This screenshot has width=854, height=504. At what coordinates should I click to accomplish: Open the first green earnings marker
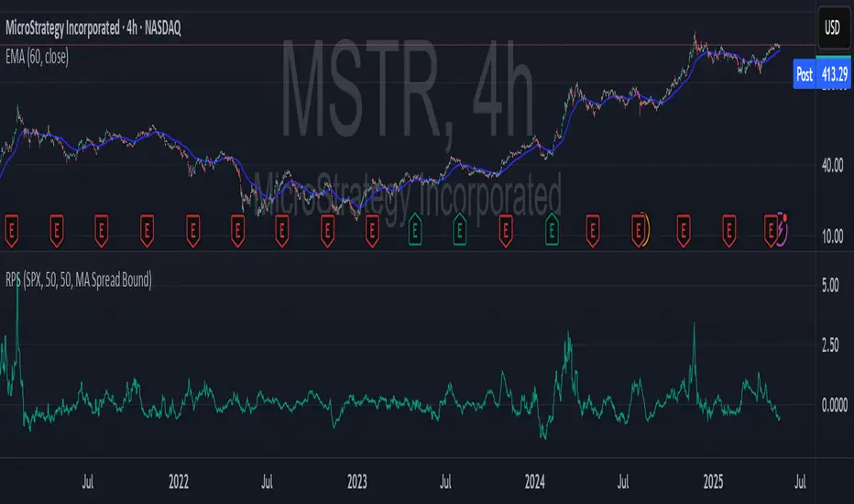point(415,229)
